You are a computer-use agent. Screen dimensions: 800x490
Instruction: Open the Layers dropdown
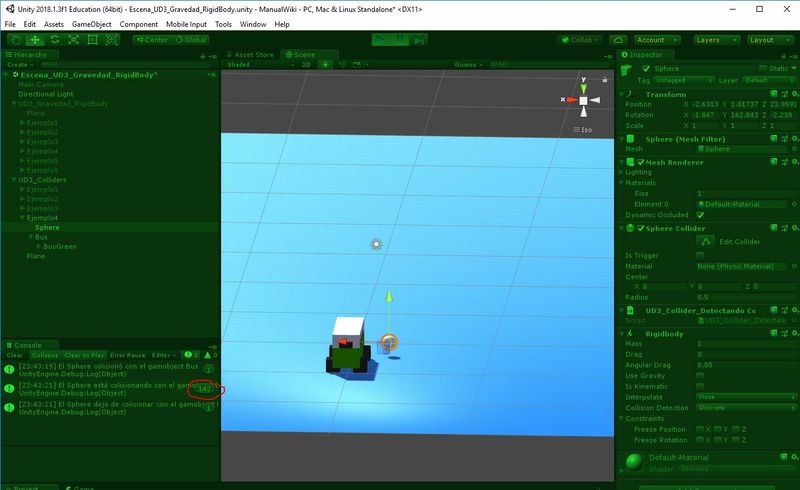716,40
